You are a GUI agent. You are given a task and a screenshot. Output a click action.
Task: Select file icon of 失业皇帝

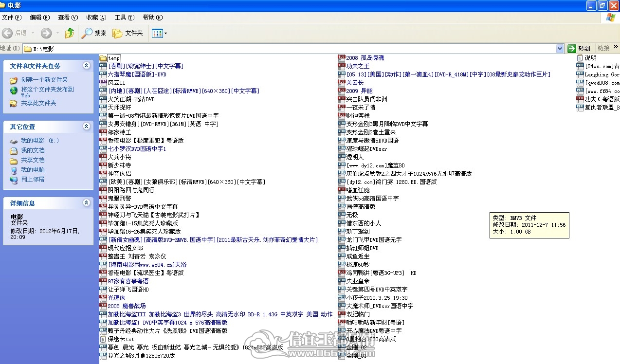tap(342, 281)
